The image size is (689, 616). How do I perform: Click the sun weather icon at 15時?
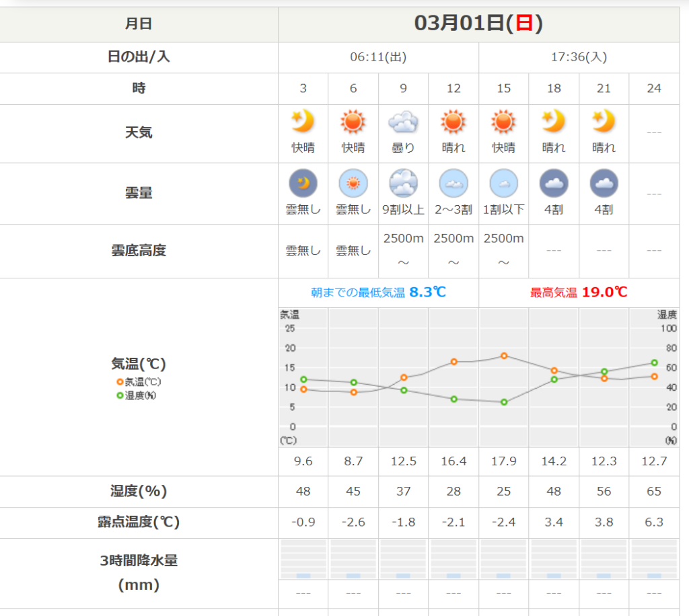(x=503, y=122)
